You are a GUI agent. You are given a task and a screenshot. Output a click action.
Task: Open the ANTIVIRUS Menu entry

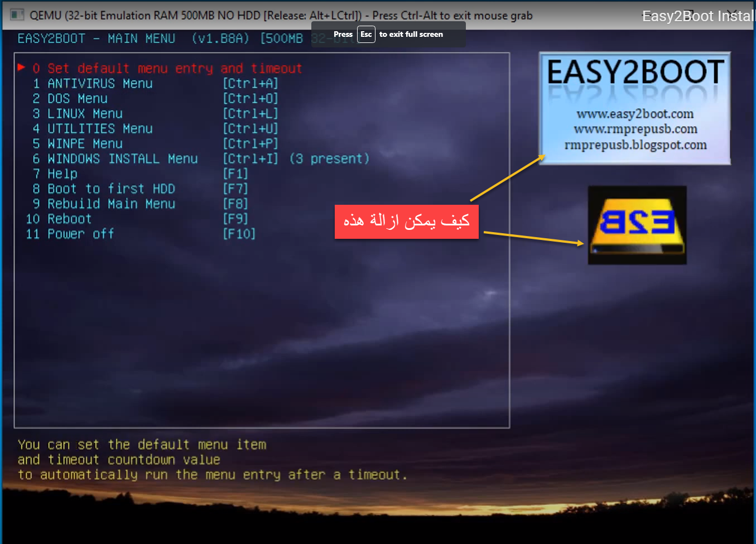point(93,84)
